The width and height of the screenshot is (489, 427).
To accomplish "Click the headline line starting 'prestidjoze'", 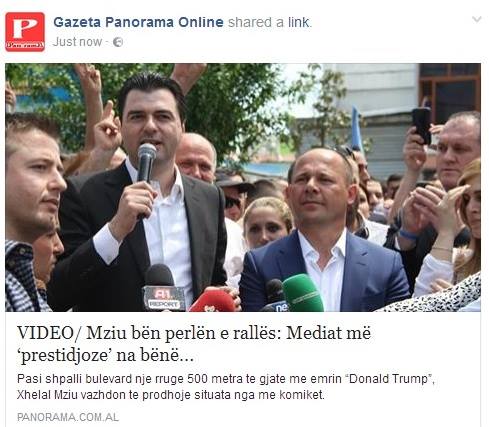I will 105,356.
